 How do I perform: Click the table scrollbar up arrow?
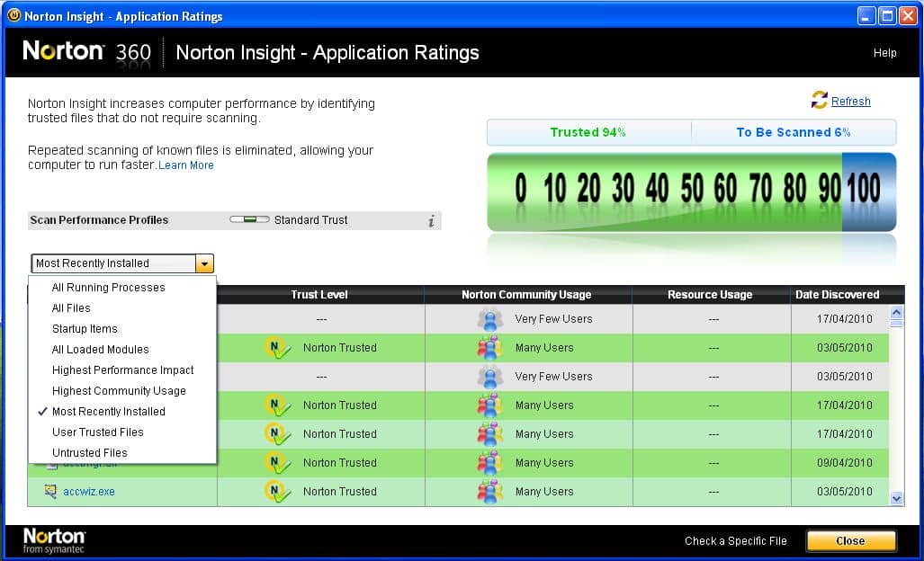(896, 313)
